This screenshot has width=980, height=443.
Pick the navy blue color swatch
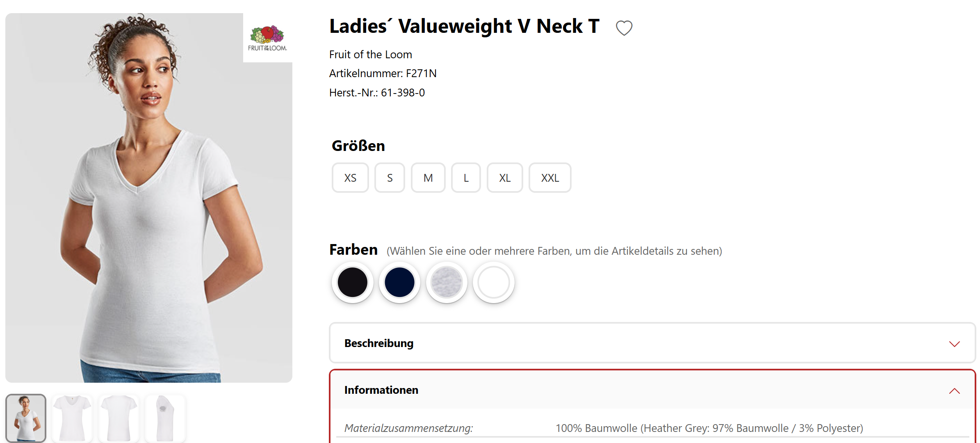[x=399, y=283]
